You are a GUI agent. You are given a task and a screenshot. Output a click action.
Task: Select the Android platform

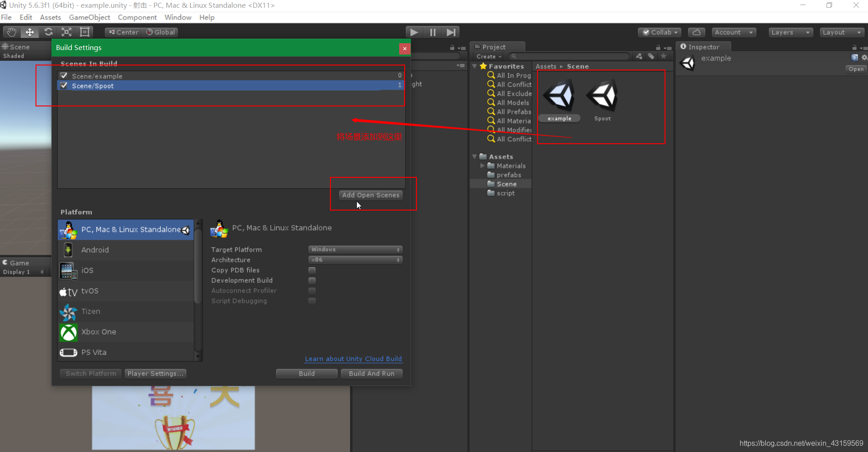pos(126,250)
